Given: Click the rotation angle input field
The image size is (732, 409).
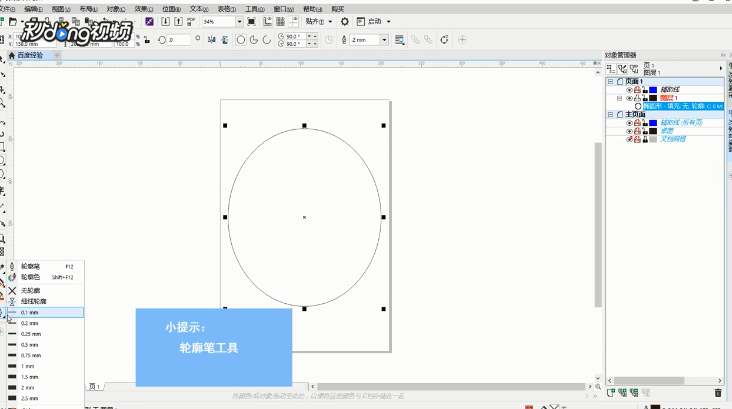Looking at the screenshot, I should pos(178,40).
